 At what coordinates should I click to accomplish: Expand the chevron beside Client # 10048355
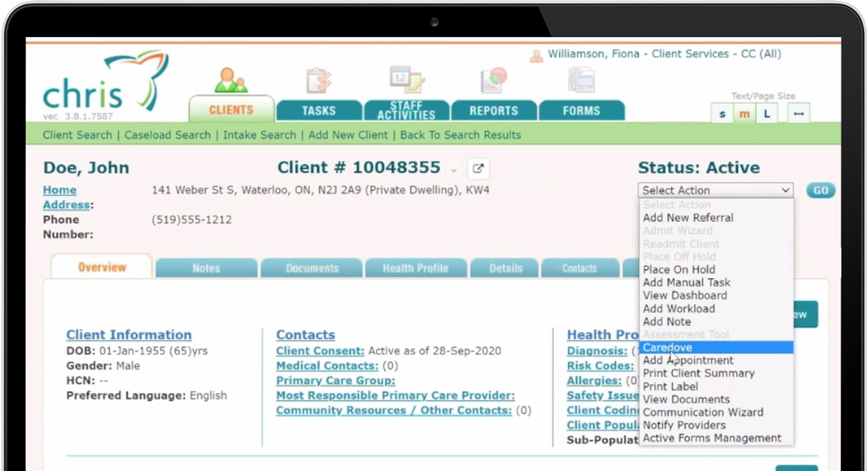pyautogui.click(x=453, y=170)
